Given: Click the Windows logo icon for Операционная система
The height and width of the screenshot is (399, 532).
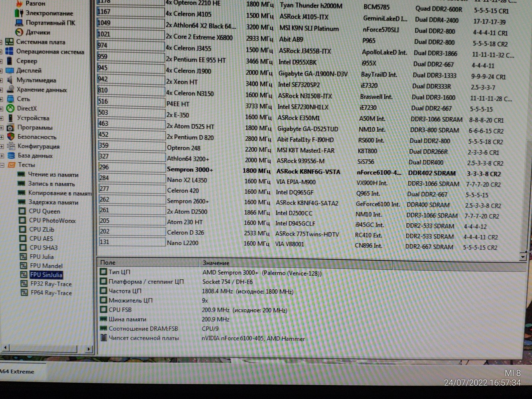Looking at the screenshot, I should (x=10, y=52).
